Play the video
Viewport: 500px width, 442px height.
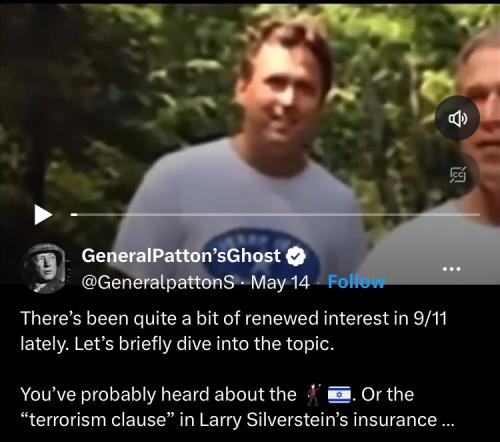[43, 215]
